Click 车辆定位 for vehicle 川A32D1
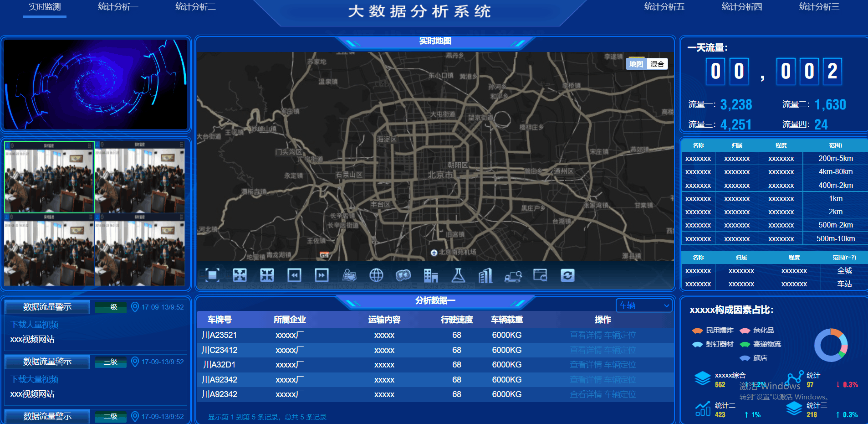The height and width of the screenshot is (424, 868). coord(620,365)
